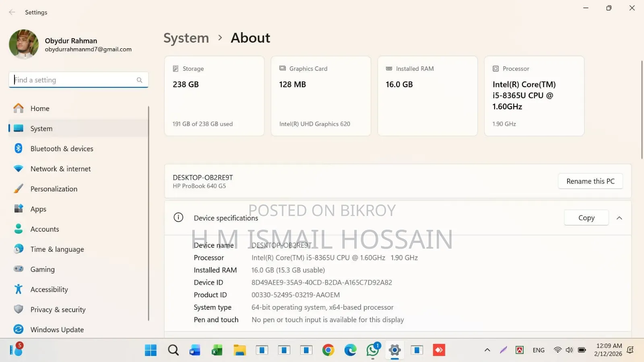
Task: Click the Settings gear icon in the taskbar
Action: coord(395,350)
